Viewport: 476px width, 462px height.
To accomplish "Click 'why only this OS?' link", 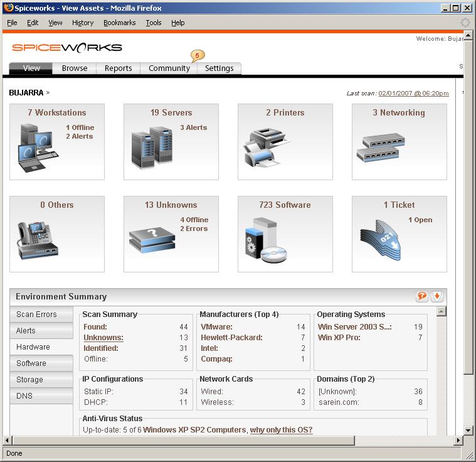I will [x=281, y=430].
